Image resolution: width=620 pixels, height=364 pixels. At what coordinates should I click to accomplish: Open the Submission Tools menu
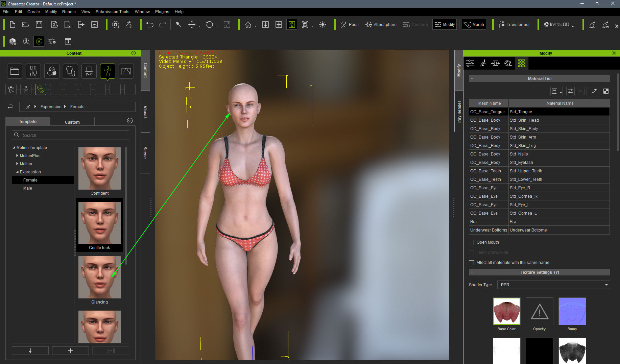[x=112, y=12]
